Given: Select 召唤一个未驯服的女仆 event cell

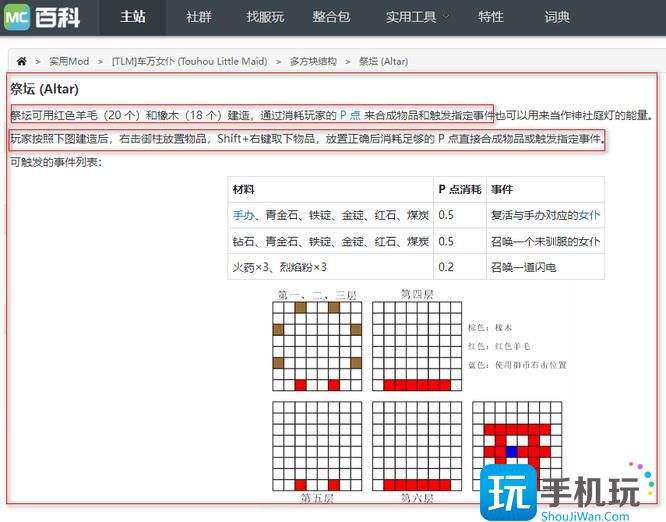Looking at the screenshot, I should (545, 241).
